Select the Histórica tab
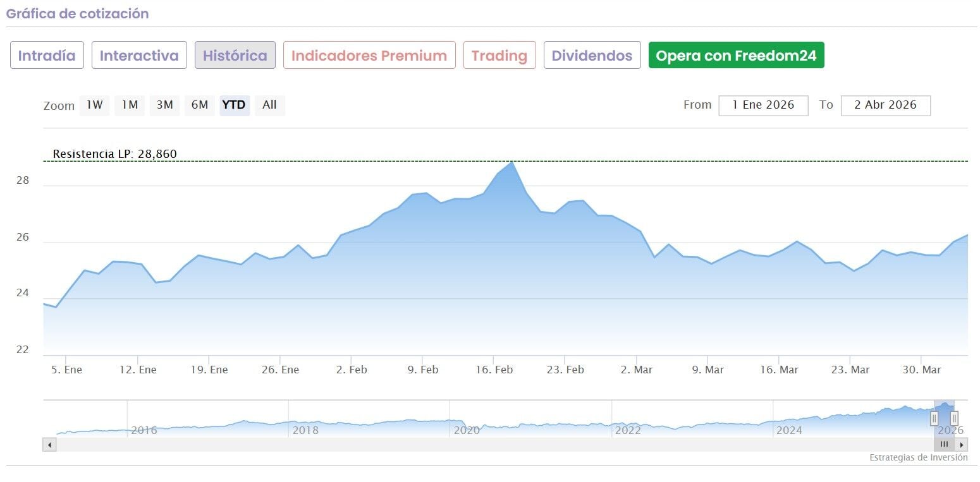 235,56
